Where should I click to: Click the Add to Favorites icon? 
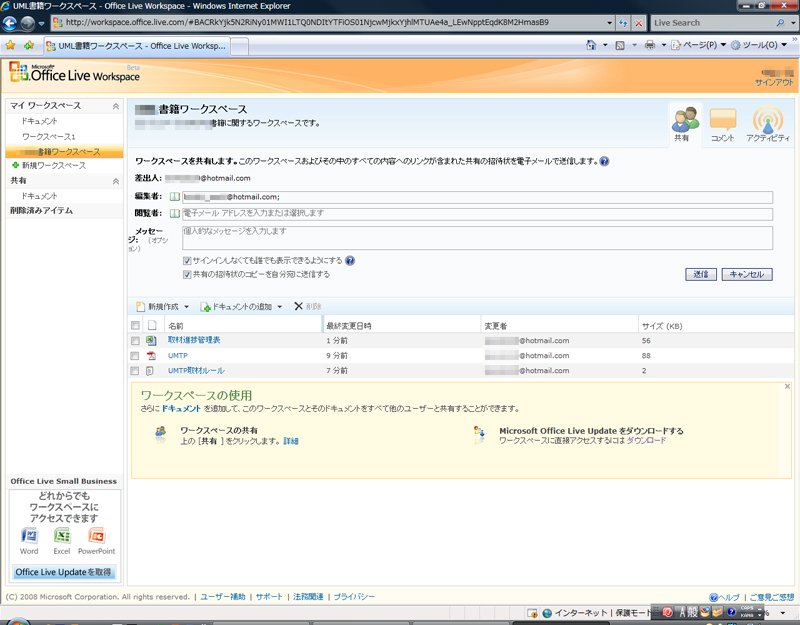click(x=29, y=45)
